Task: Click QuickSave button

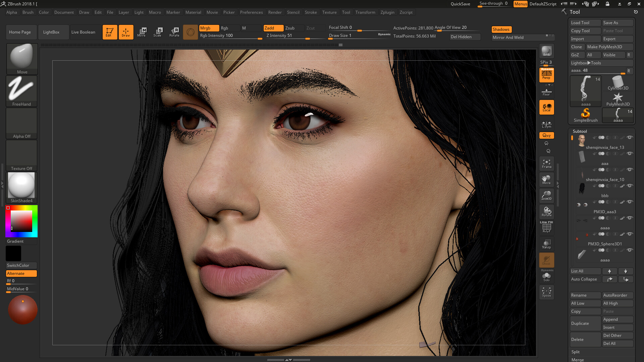Action: 460,4
